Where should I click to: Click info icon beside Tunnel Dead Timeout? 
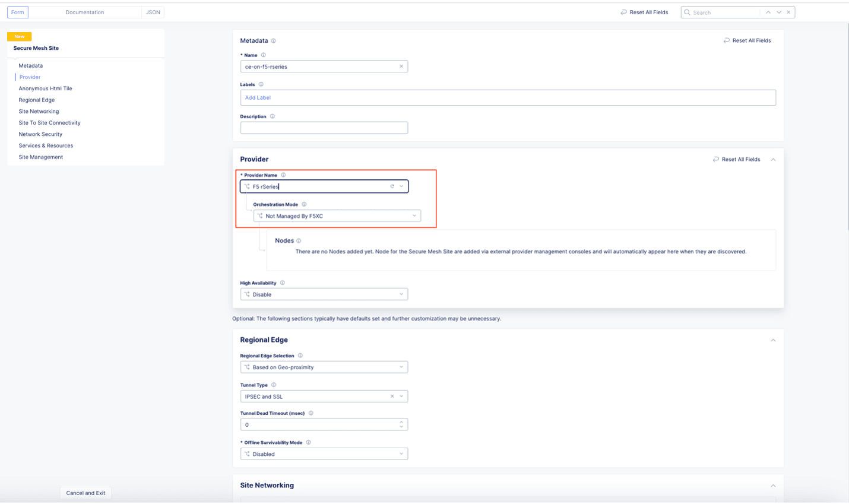click(311, 413)
